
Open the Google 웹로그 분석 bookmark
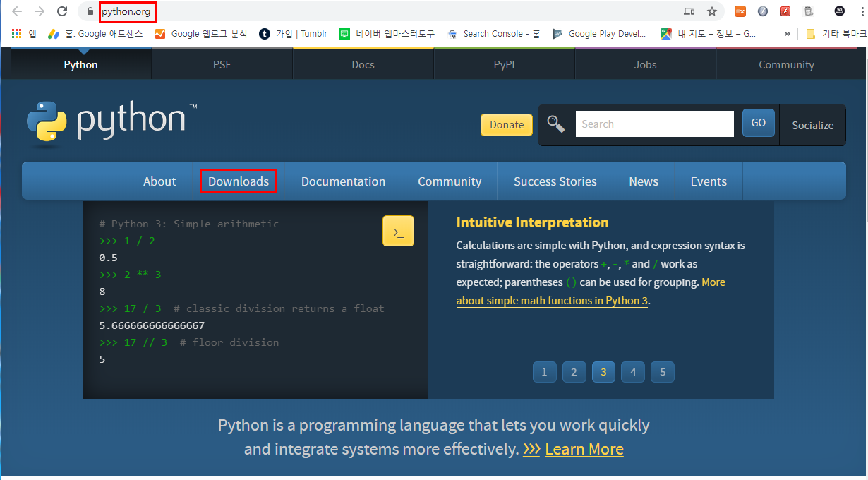201,33
